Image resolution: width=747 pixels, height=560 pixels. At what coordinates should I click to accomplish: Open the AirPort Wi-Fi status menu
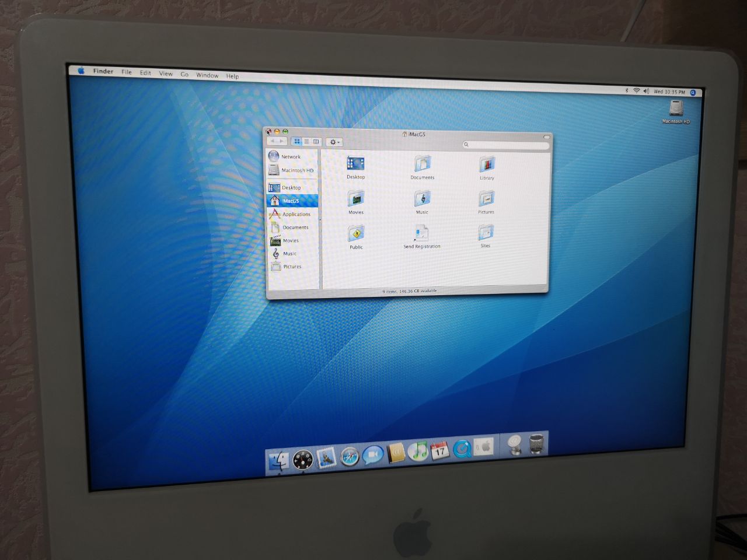point(637,90)
